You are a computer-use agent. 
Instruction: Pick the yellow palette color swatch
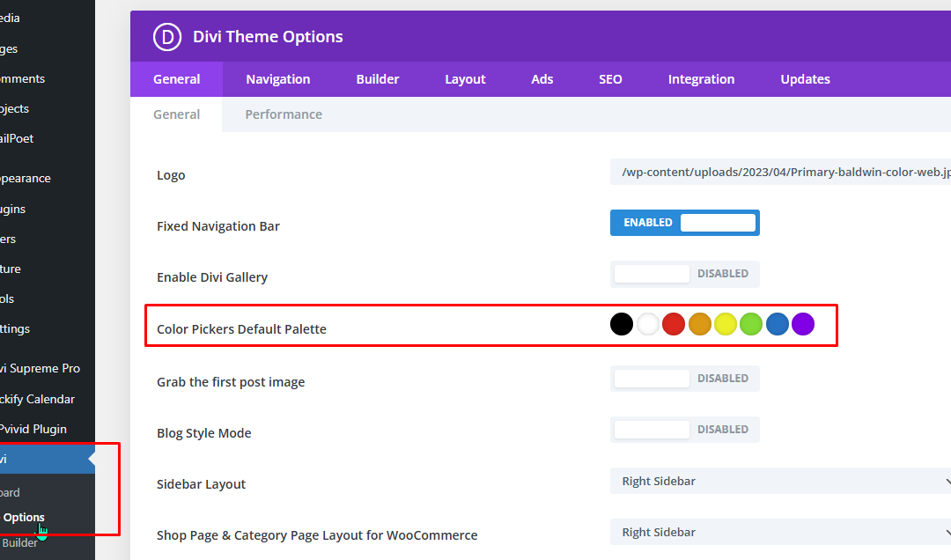pyautogui.click(x=726, y=324)
